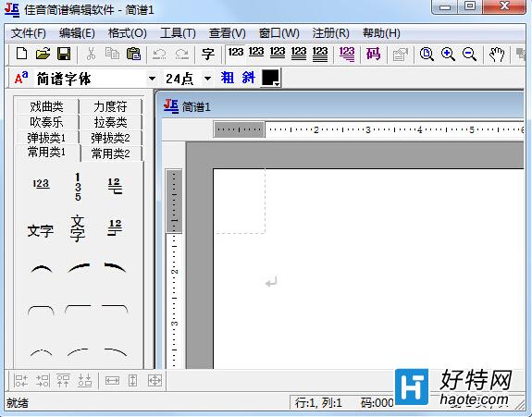The width and height of the screenshot is (532, 417).
Task: Switch to the 弹拔类1 symbol tab
Action: pyautogui.click(x=46, y=138)
